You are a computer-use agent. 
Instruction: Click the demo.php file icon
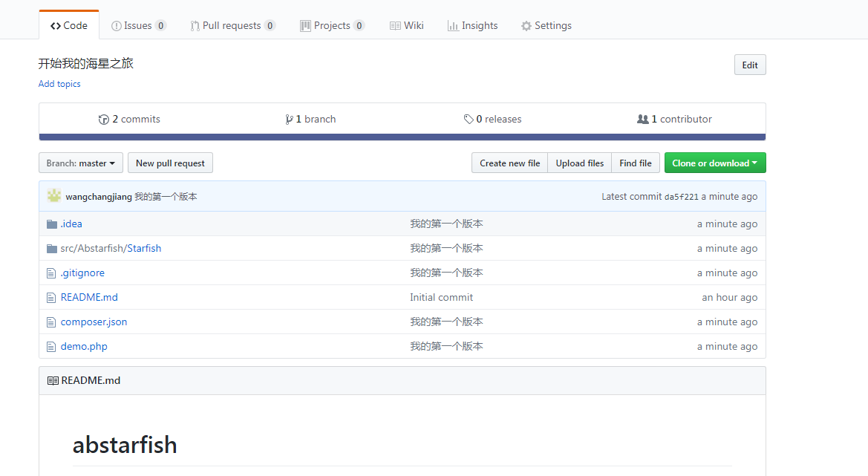click(51, 347)
